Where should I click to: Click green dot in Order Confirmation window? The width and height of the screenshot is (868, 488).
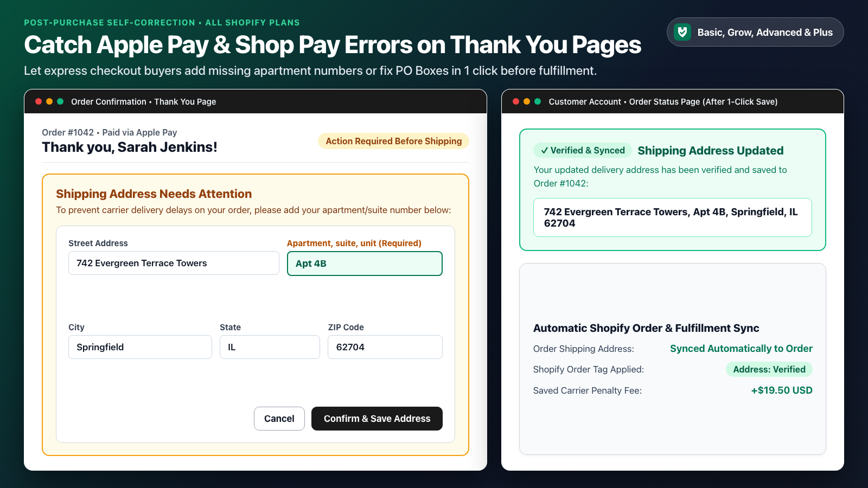click(x=60, y=101)
